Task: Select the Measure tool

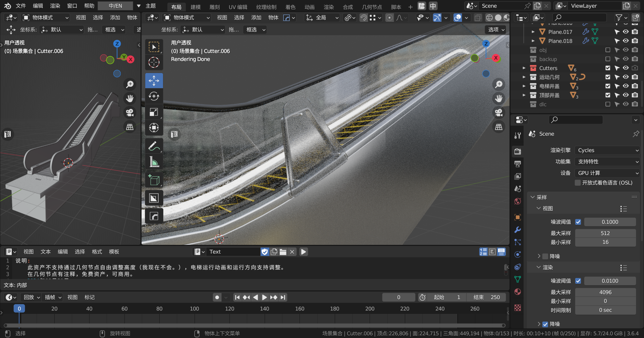Action: [154, 162]
